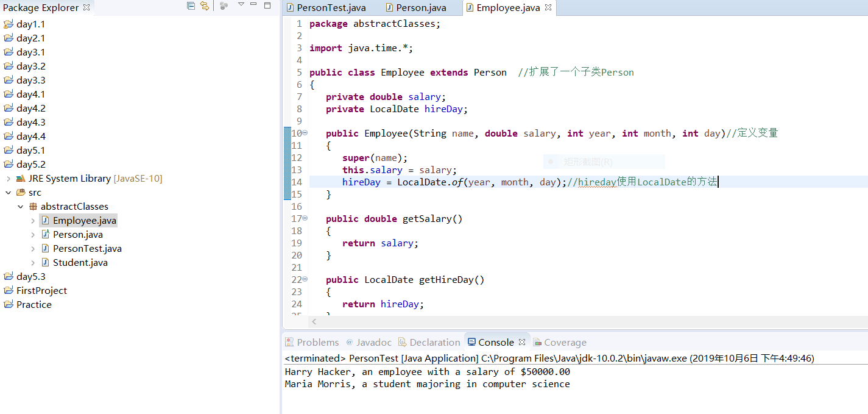
Task: Close the Employee.java editor tab
Action: coord(548,7)
